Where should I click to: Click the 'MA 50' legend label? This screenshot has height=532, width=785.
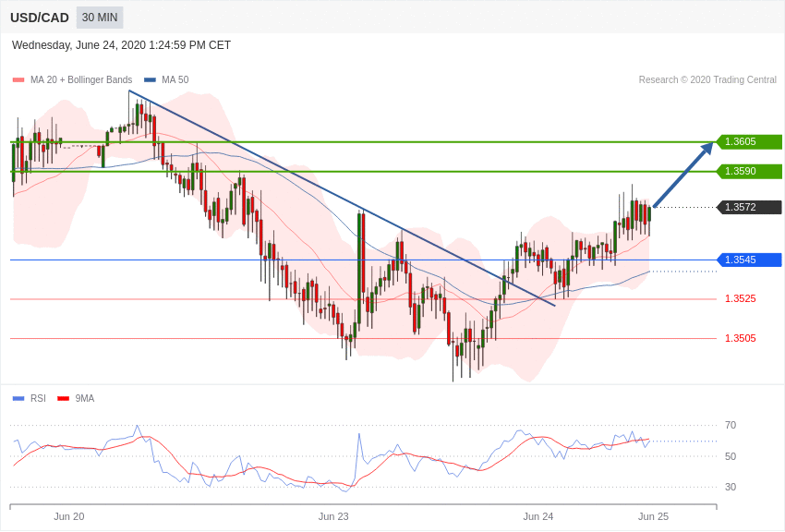click(175, 80)
